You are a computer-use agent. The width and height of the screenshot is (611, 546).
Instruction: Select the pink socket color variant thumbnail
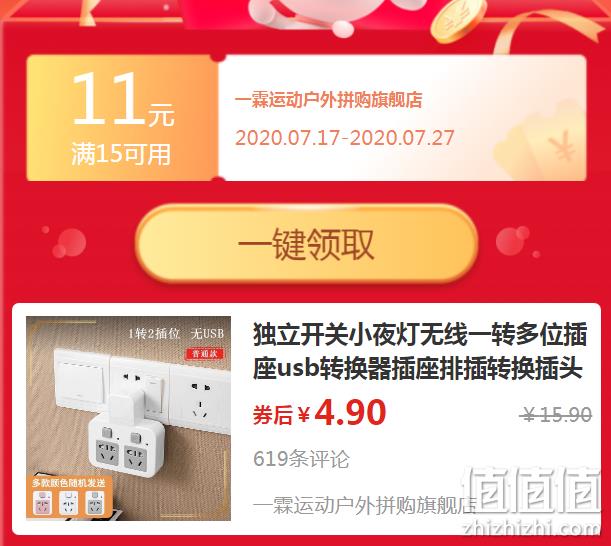(x=43, y=503)
